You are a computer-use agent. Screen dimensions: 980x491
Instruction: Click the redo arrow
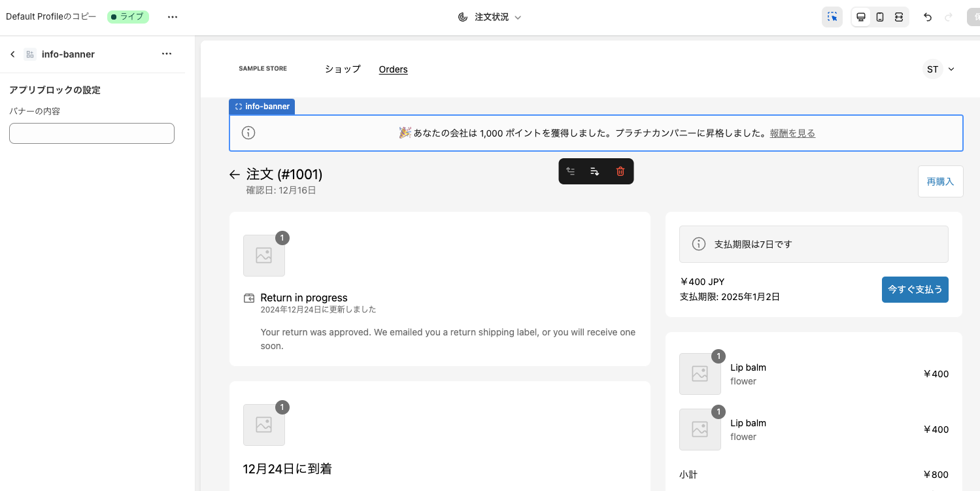(x=949, y=17)
